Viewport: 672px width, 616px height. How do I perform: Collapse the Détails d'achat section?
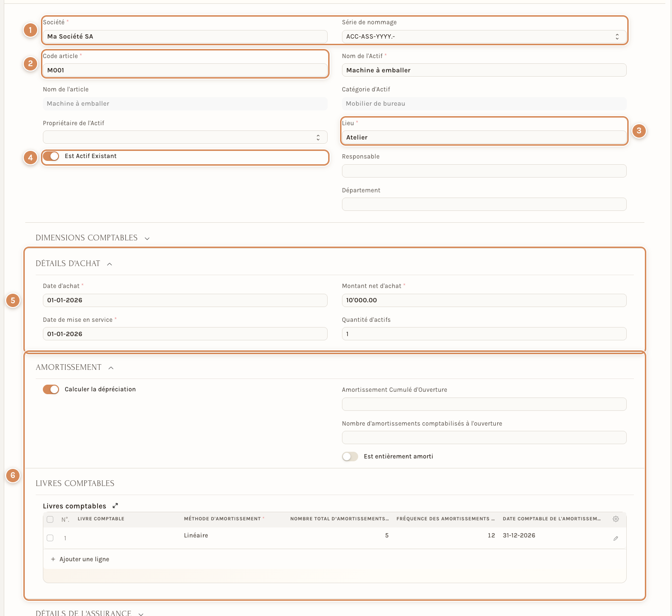[x=74, y=264]
